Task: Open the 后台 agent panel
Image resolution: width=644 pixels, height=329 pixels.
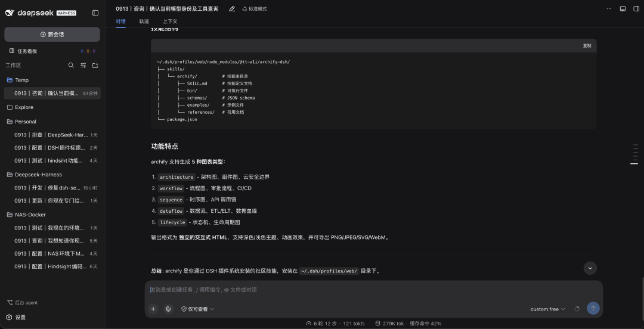Action: coord(23,303)
